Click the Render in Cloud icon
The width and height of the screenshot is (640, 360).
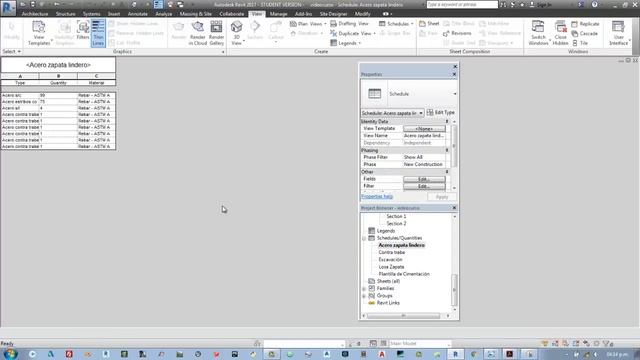click(198, 33)
